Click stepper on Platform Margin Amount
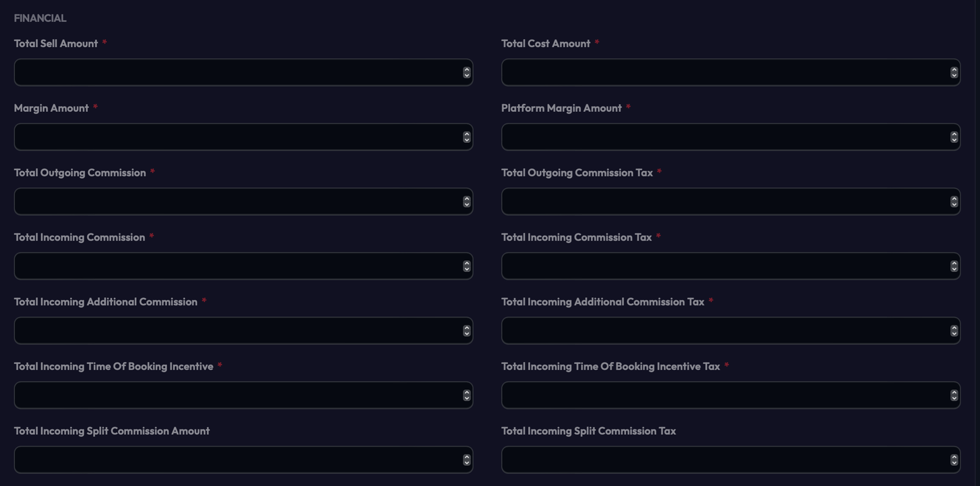This screenshot has height=486, width=980. point(954,137)
